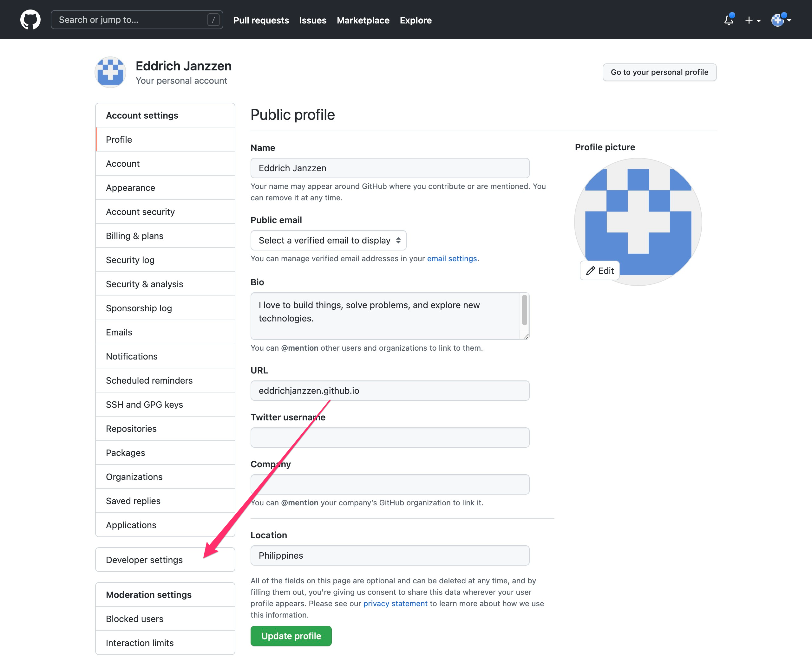Expand the Developer settings section

165,559
